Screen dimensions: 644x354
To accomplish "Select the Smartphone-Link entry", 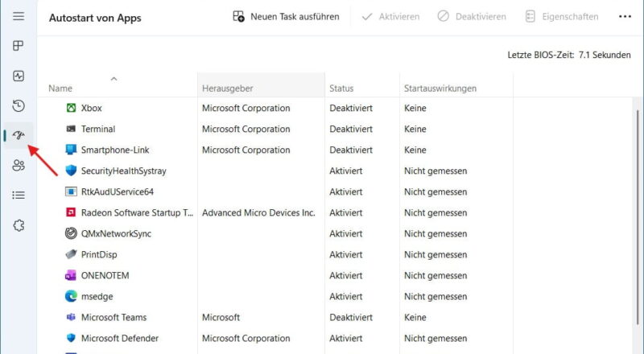I will point(115,150).
